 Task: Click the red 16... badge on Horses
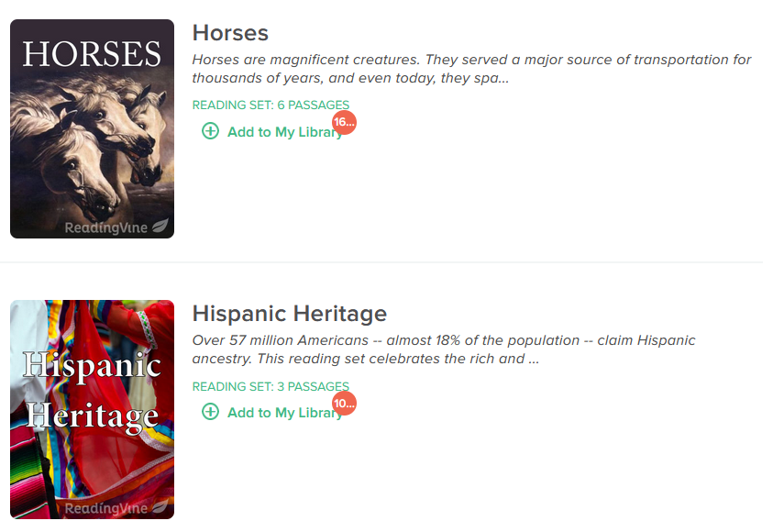click(344, 122)
